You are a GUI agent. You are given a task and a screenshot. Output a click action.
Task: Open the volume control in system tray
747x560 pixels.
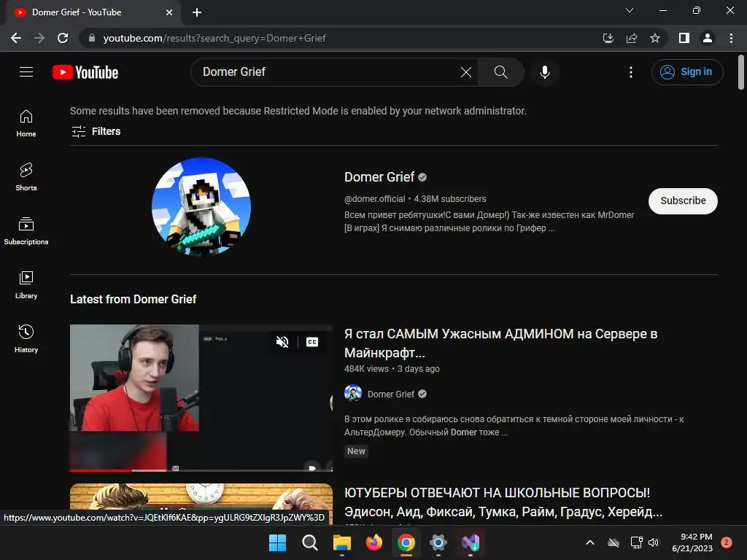(x=654, y=542)
